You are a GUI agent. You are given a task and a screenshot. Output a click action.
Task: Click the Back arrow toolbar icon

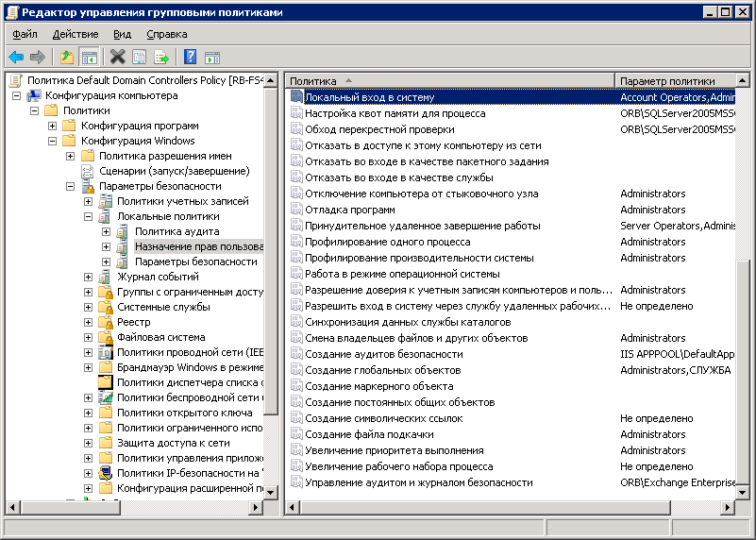tap(16, 58)
